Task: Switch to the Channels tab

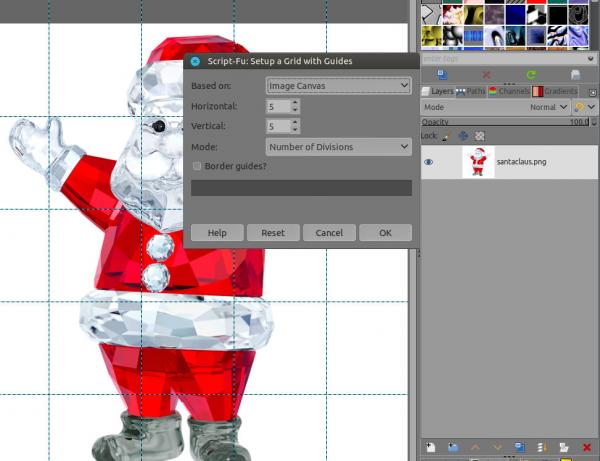Action: click(x=509, y=91)
